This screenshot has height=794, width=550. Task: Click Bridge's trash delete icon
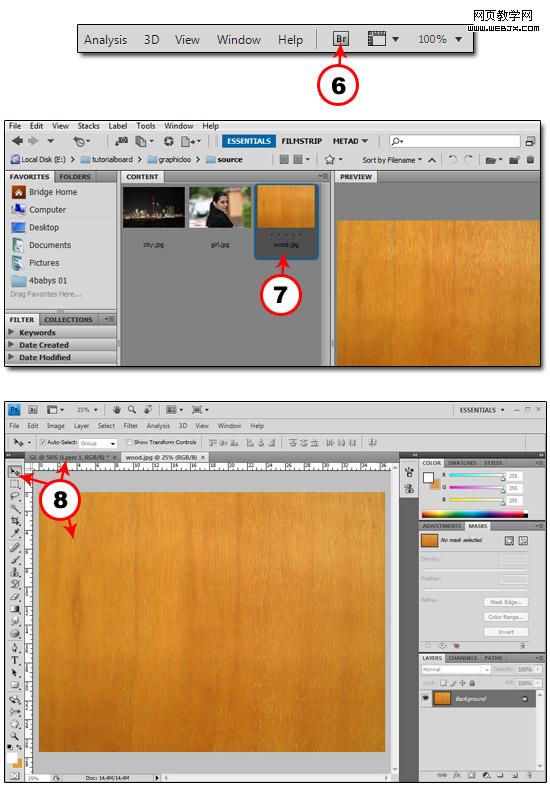[530, 160]
